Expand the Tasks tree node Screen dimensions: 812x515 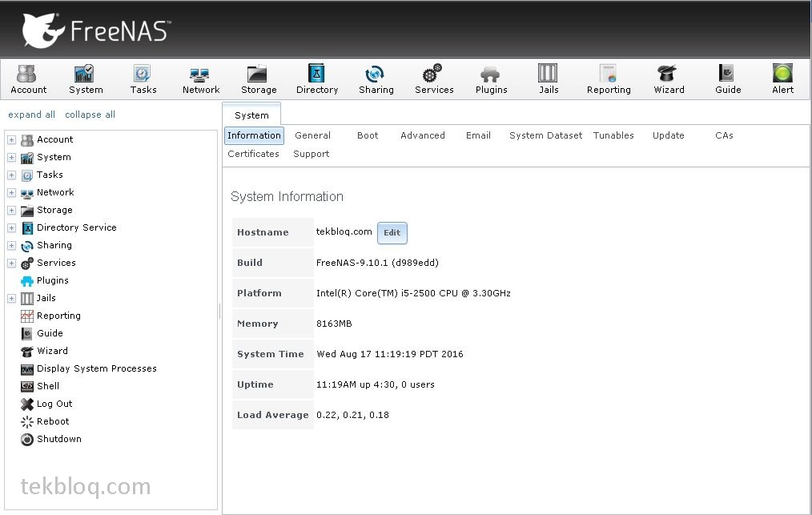[x=11, y=175]
